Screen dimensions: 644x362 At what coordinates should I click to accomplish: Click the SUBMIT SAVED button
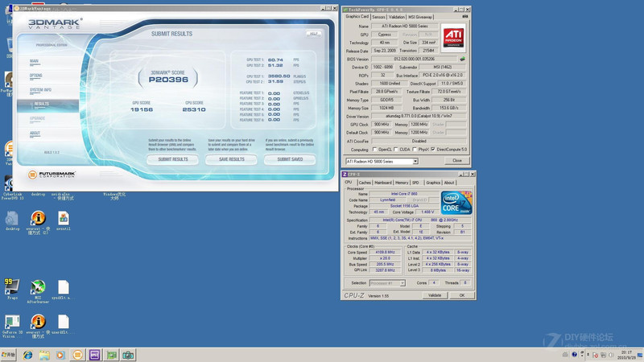(x=290, y=159)
